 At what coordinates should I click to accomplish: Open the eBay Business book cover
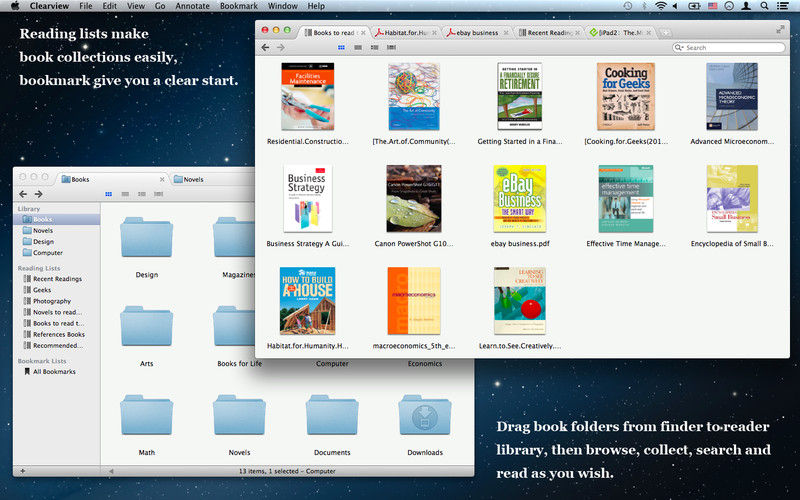point(520,198)
